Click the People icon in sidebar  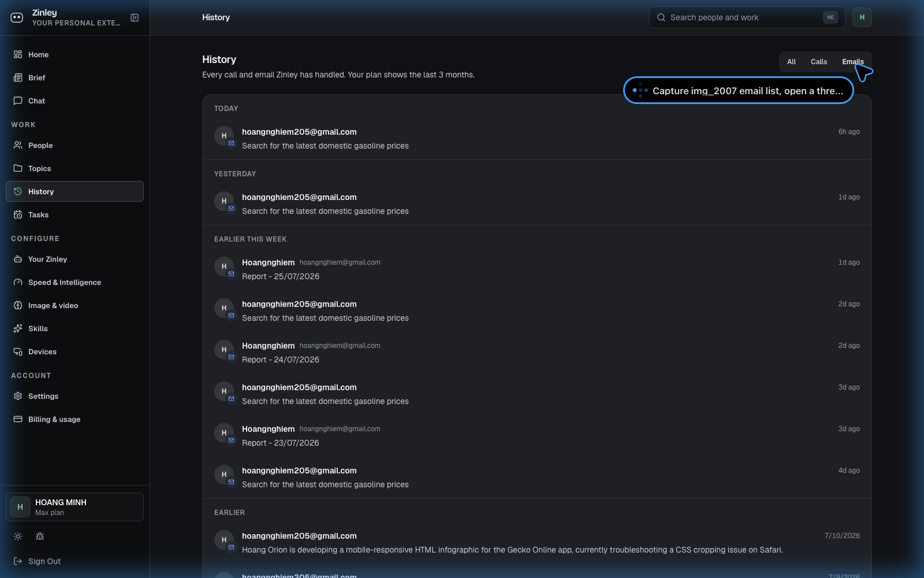18,145
